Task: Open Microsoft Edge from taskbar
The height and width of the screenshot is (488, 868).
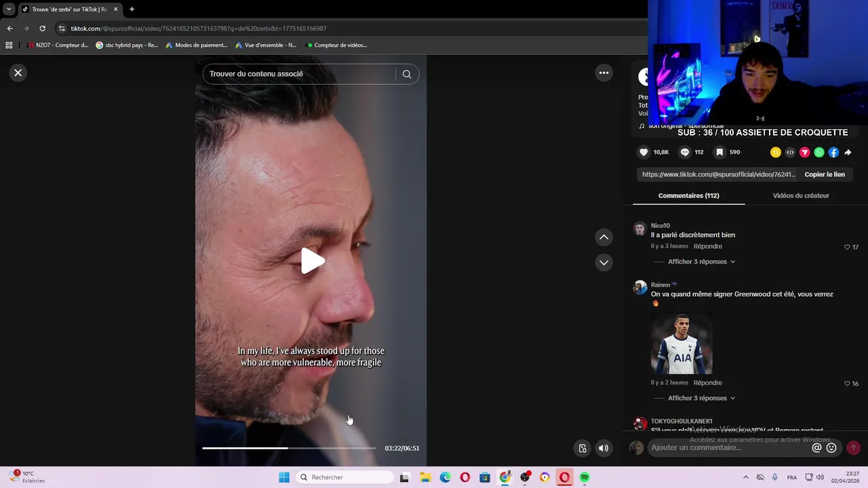Action: 445,477
